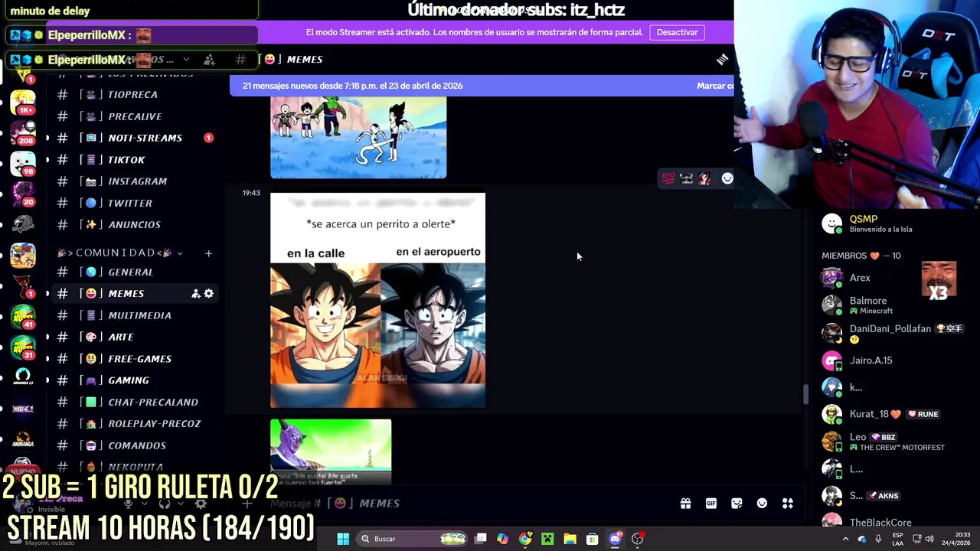
Task: Open member Arex profile
Action: point(888,278)
